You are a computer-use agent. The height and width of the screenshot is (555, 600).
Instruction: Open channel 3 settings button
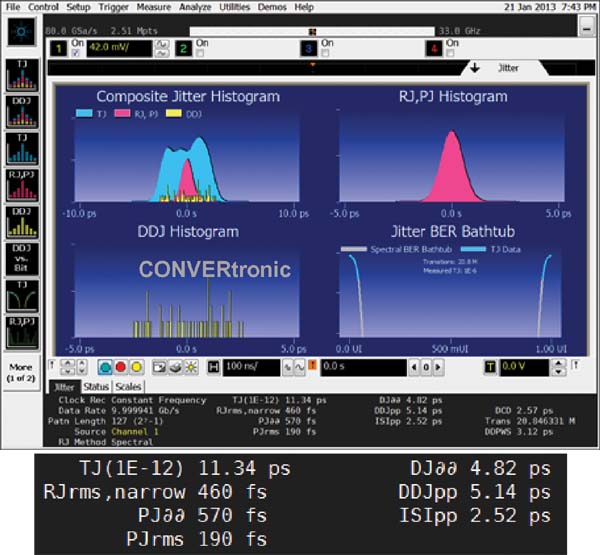(308, 49)
